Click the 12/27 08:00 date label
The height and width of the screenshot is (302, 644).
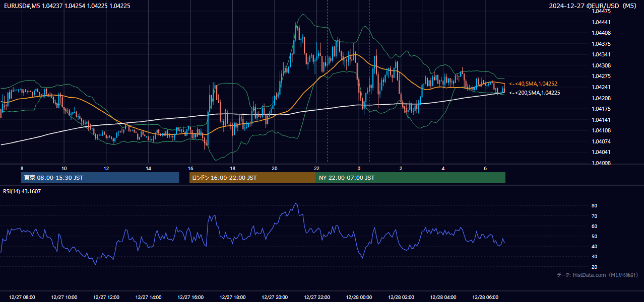tap(22, 297)
